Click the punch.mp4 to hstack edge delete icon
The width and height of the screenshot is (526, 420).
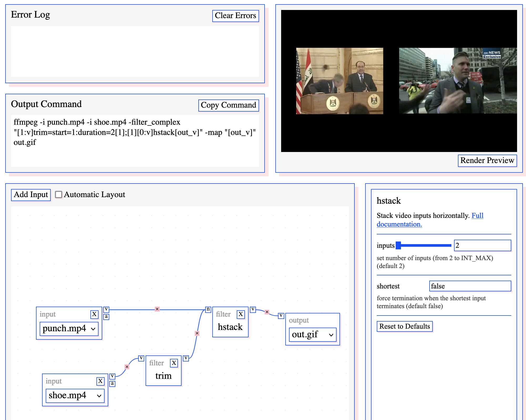pos(157,309)
